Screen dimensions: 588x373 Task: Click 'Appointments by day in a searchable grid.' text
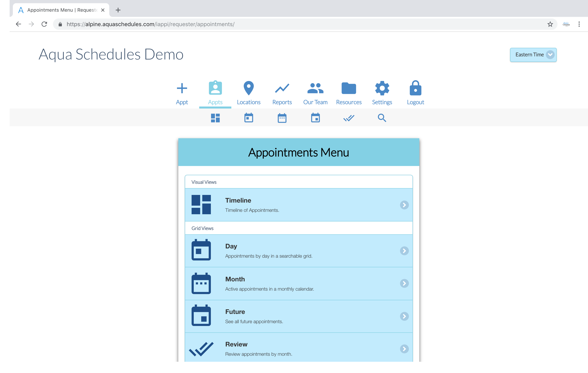pyautogui.click(x=269, y=256)
